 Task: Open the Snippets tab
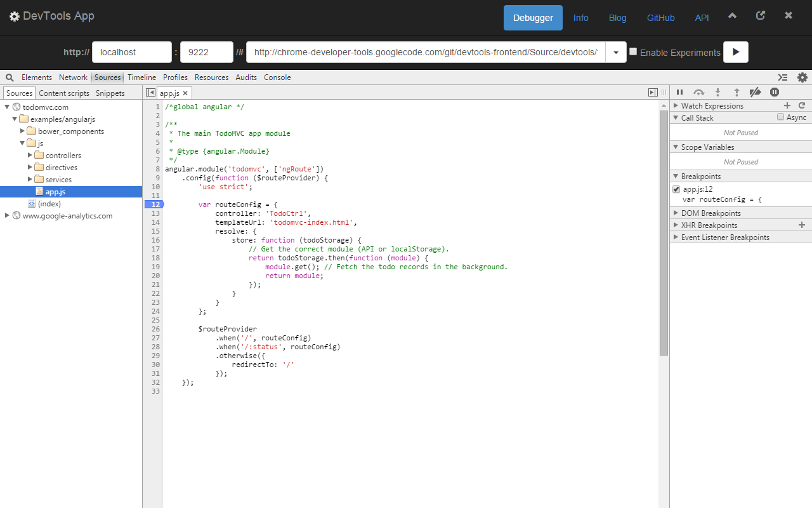click(110, 93)
